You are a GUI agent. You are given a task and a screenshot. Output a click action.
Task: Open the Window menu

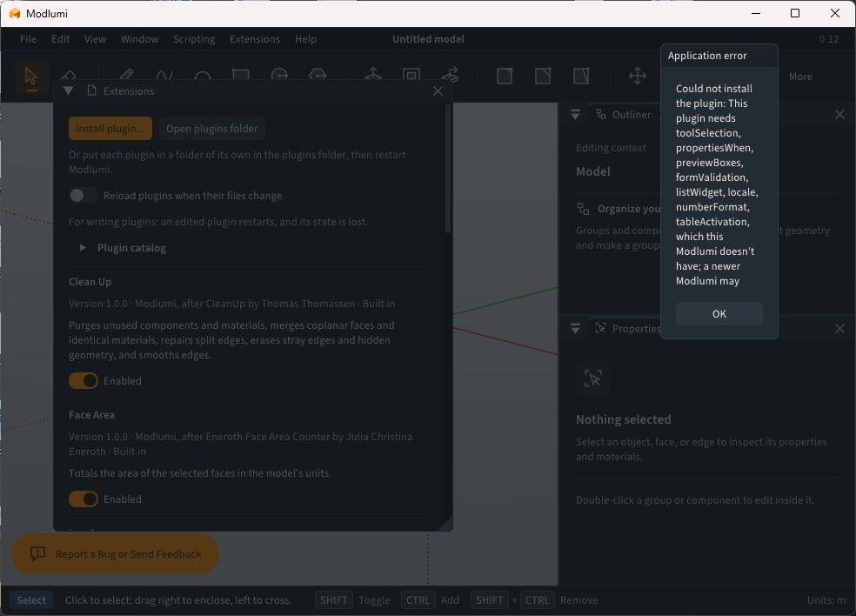(x=140, y=39)
